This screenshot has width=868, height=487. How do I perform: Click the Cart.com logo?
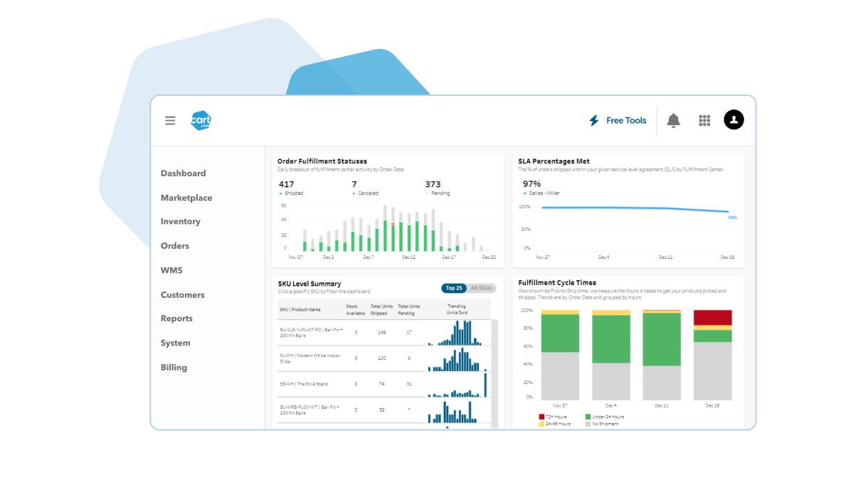click(x=201, y=120)
